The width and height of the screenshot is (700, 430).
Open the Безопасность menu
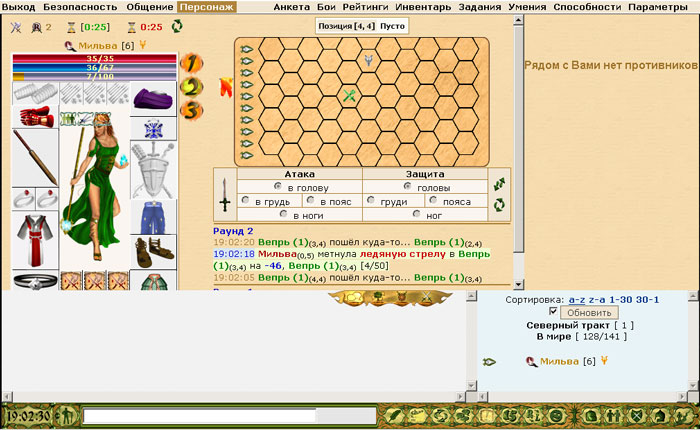point(80,7)
